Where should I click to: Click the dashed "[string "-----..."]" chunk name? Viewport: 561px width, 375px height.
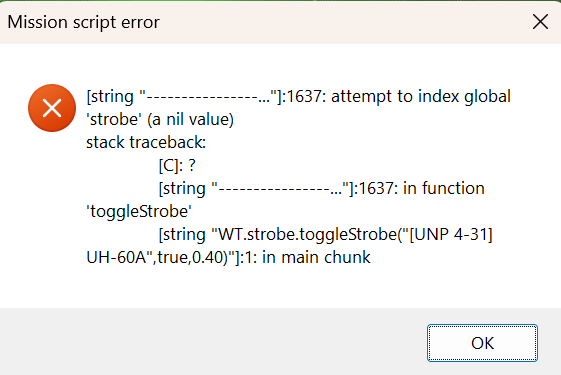tap(185, 97)
